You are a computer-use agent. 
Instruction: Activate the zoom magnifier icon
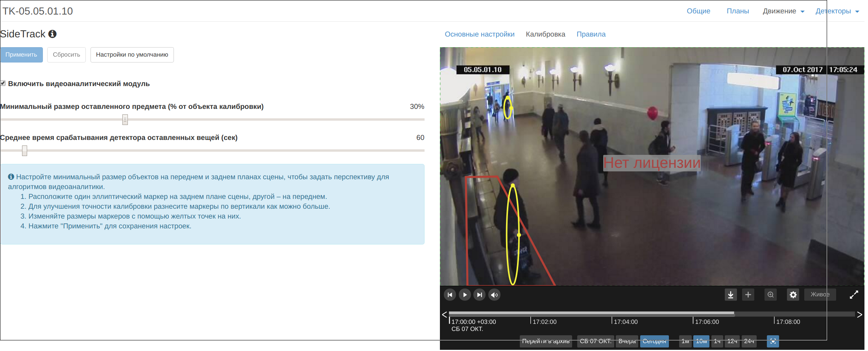(771, 295)
